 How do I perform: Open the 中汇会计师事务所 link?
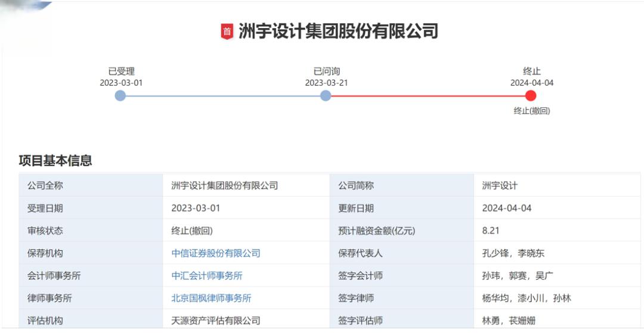[207, 276]
